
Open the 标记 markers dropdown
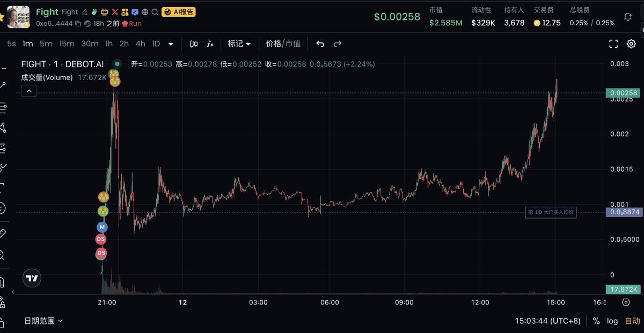[x=239, y=44]
